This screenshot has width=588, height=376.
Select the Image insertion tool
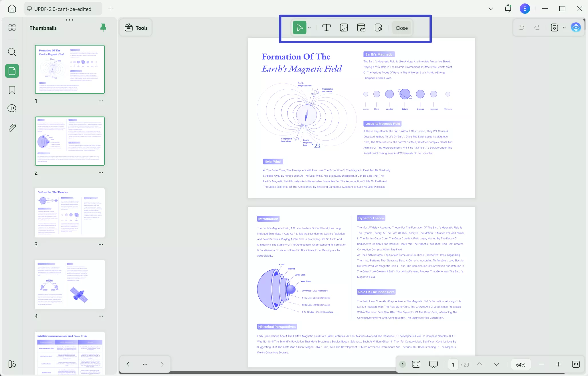pyautogui.click(x=344, y=27)
